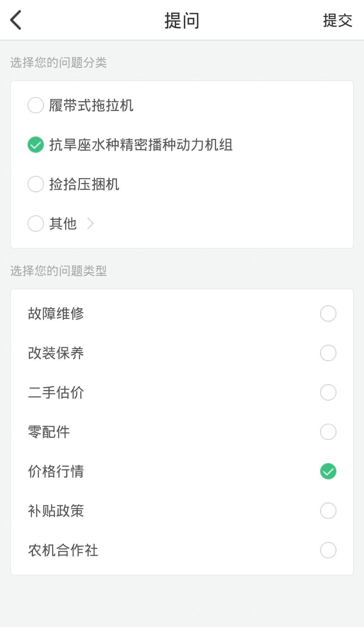Tap the 二手估价 label text

point(56,392)
